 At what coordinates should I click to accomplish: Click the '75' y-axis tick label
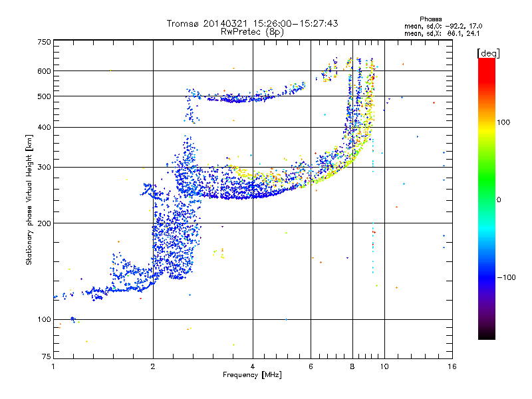[47, 356]
